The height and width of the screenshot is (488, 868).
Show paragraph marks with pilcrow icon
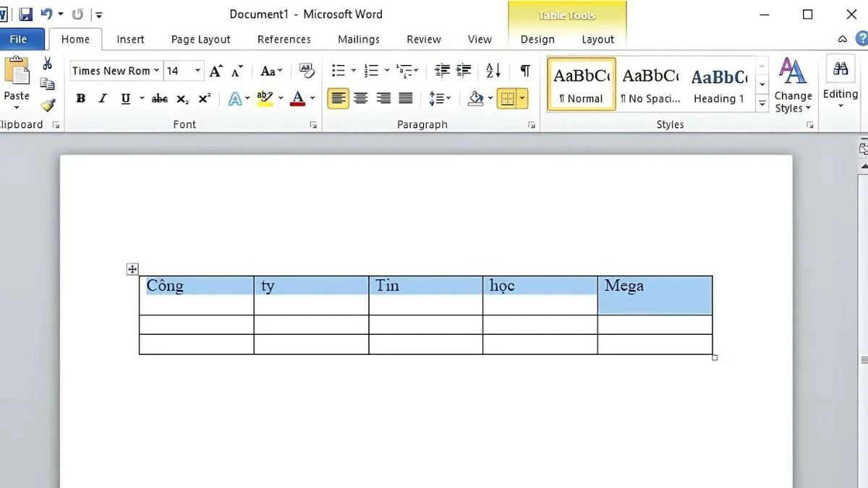525,71
